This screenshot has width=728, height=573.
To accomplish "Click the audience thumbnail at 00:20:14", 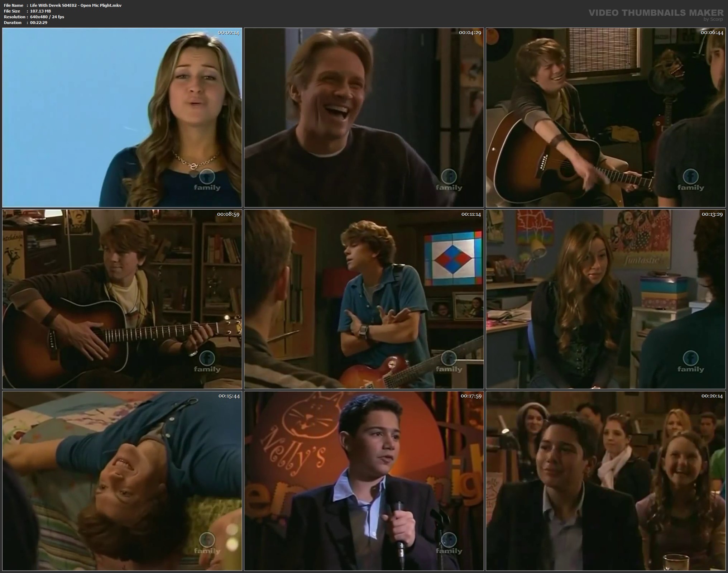I will (606, 481).
